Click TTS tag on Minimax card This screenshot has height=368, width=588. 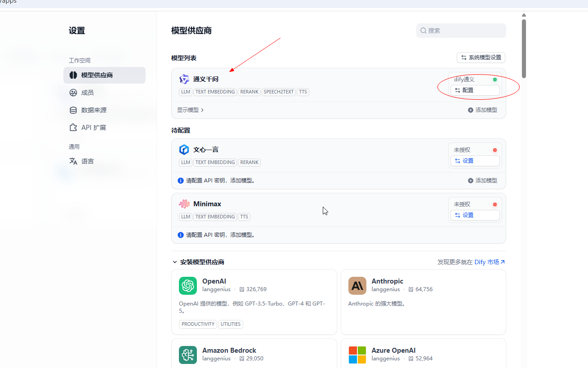244,217
